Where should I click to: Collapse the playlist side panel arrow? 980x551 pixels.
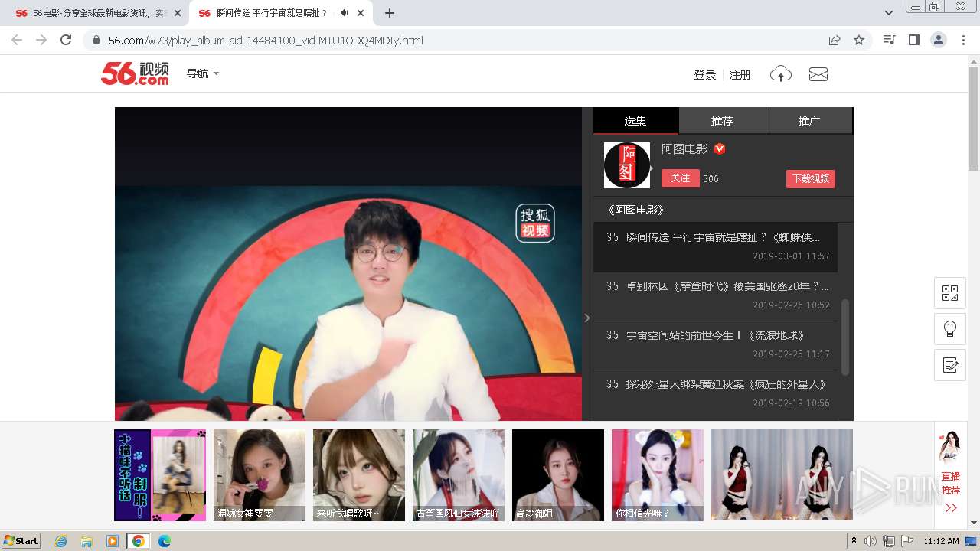click(x=587, y=318)
